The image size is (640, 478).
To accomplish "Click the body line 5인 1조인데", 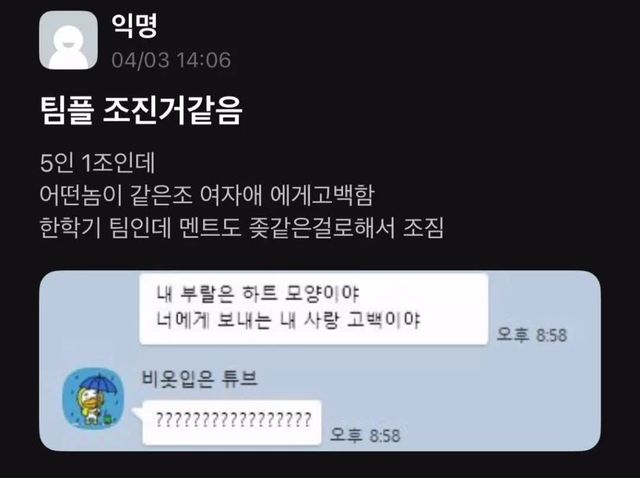I will (x=98, y=163).
